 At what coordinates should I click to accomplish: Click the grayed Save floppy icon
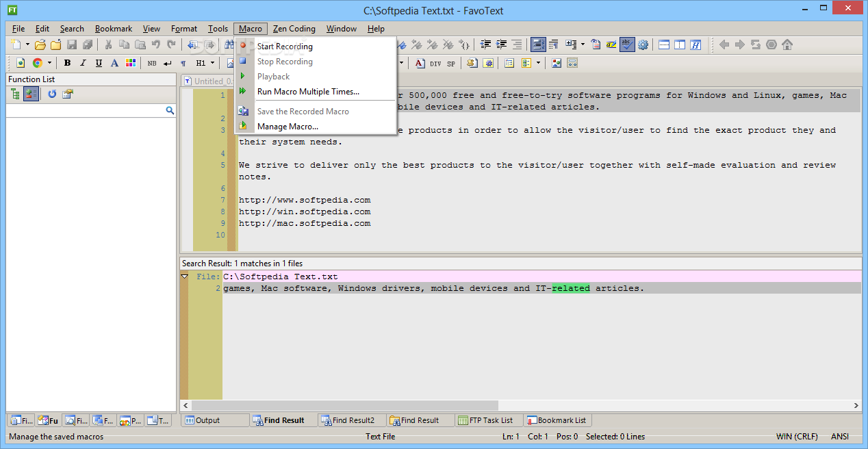71,44
